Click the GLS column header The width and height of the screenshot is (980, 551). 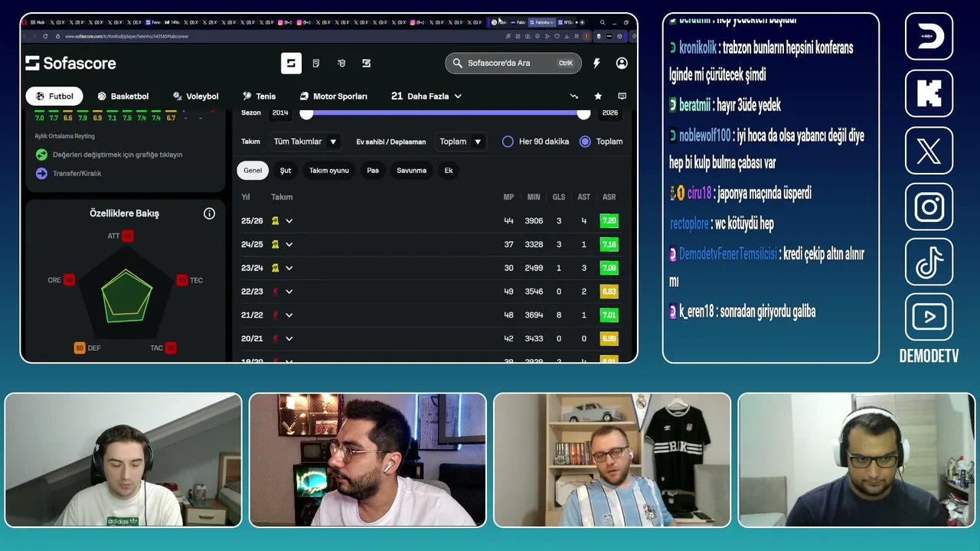tap(559, 197)
